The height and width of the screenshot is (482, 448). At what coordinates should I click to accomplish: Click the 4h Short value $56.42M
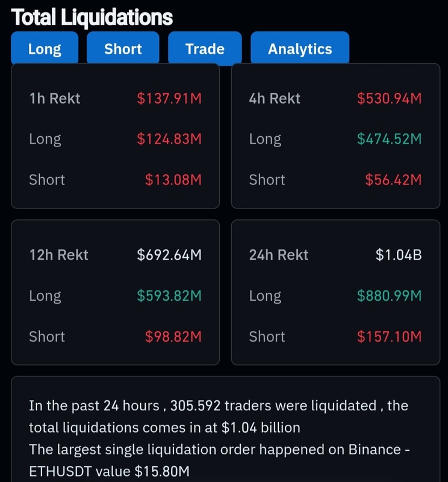(394, 180)
